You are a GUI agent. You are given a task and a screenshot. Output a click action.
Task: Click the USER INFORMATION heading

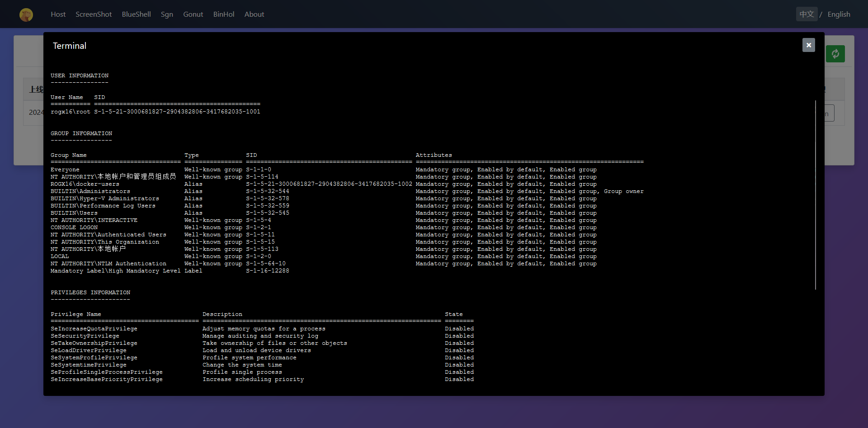pos(80,75)
